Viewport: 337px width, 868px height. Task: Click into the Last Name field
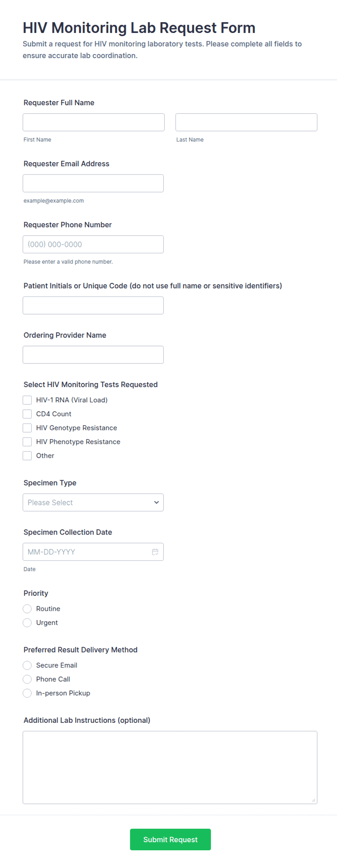(x=246, y=122)
